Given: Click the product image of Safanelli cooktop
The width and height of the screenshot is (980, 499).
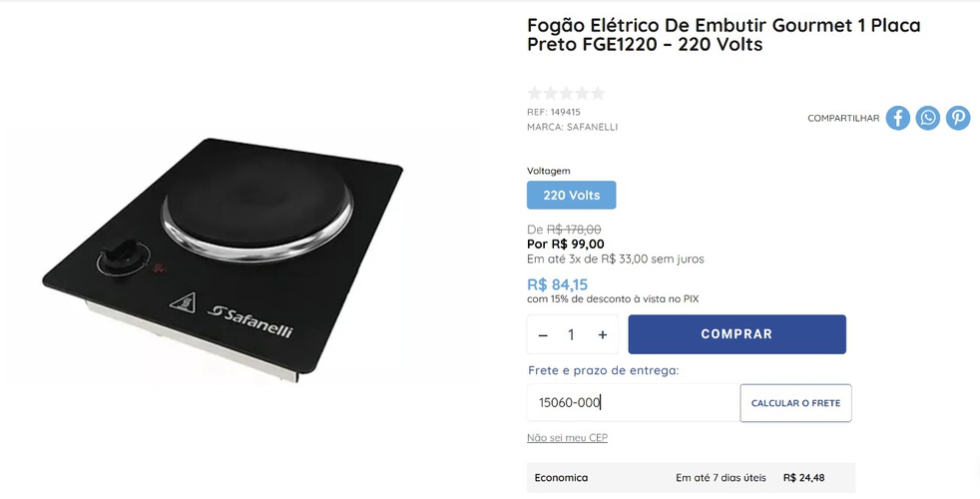Looking at the screenshot, I should click(x=223, y=257).
